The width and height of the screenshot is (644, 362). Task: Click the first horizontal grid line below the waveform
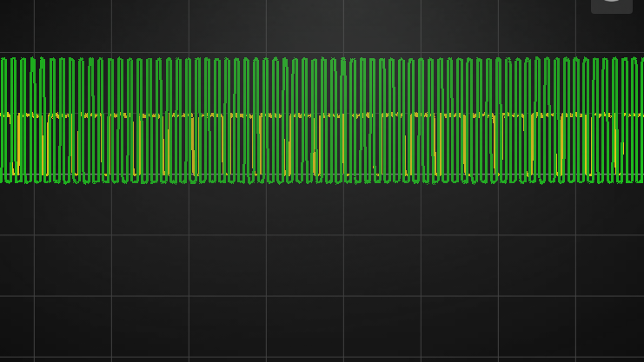[304, 235]
